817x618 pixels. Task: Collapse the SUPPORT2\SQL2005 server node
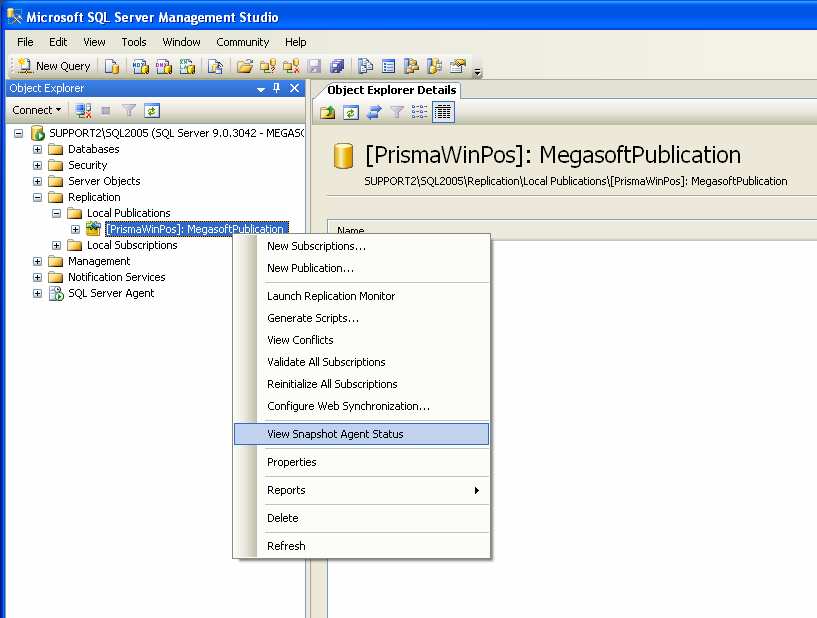(19, 133)
